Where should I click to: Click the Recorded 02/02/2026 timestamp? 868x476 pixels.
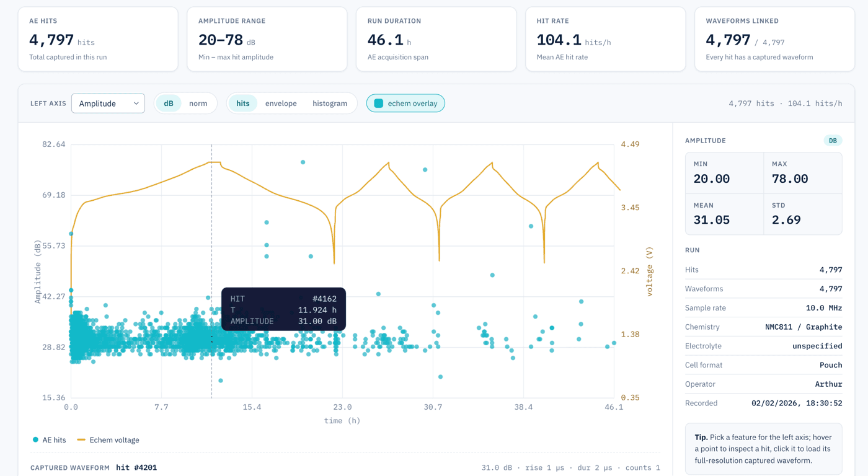click(797, 403)
